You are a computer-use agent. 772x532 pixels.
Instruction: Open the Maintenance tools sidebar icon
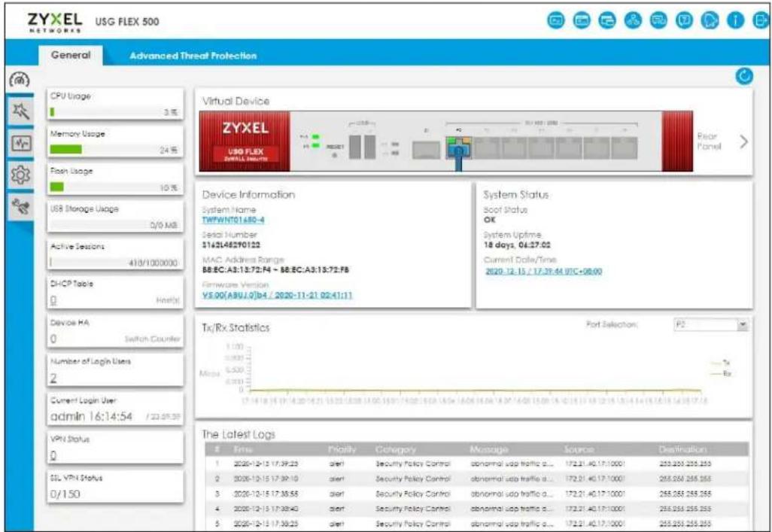[x=20, y=206]
